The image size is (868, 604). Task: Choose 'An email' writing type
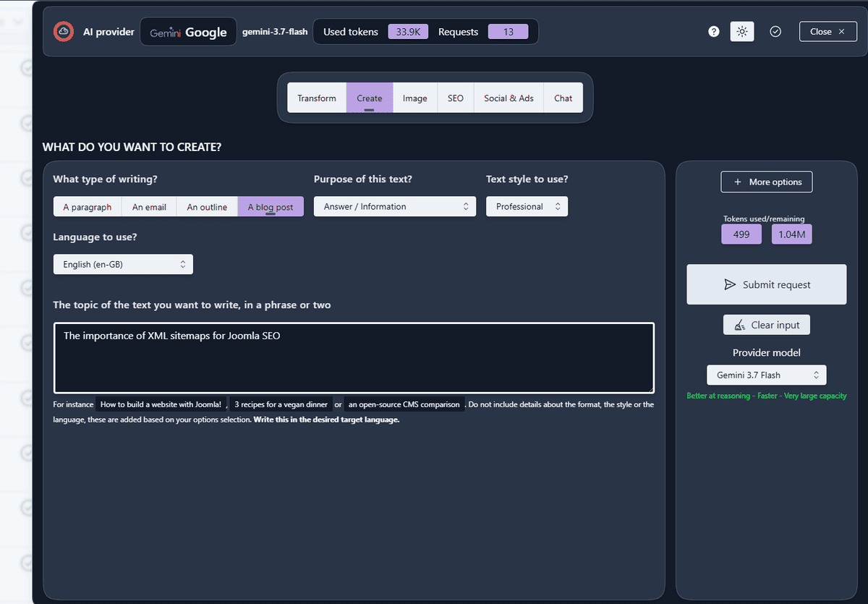pos(149,207)
